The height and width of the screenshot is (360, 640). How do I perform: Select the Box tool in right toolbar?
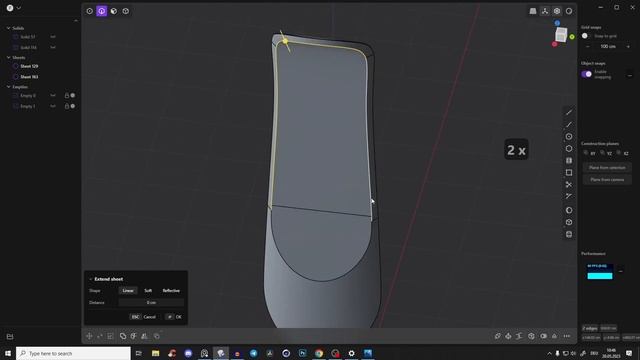(x=569, y=222)
